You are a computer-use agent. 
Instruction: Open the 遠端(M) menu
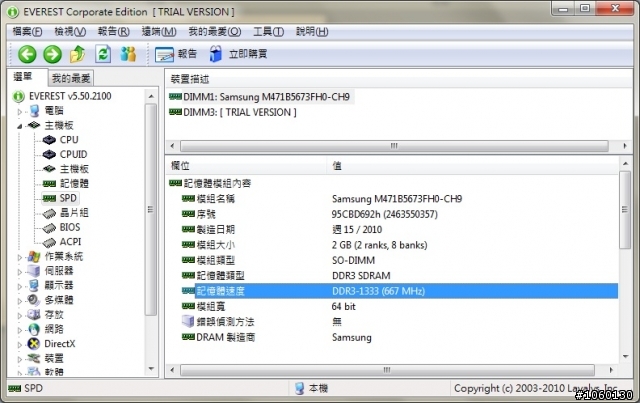point(159,31)
